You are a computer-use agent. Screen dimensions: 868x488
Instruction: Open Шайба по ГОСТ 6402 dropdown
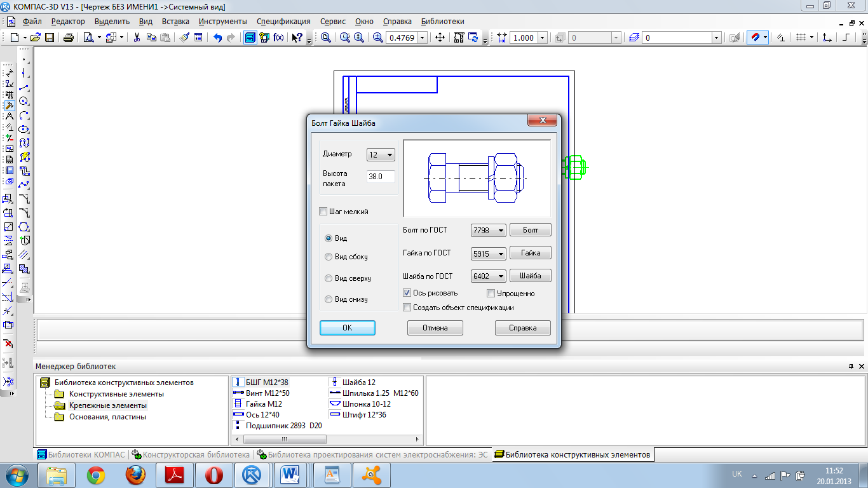(489, 276)
